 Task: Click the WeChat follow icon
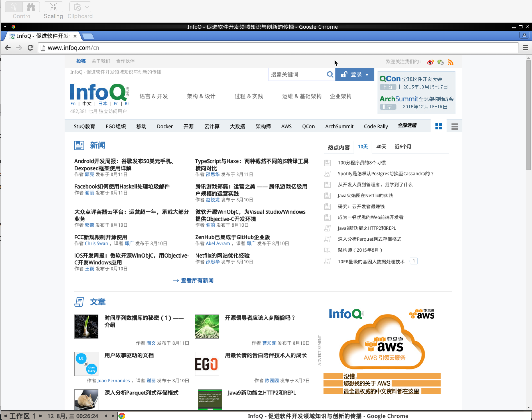440,62
